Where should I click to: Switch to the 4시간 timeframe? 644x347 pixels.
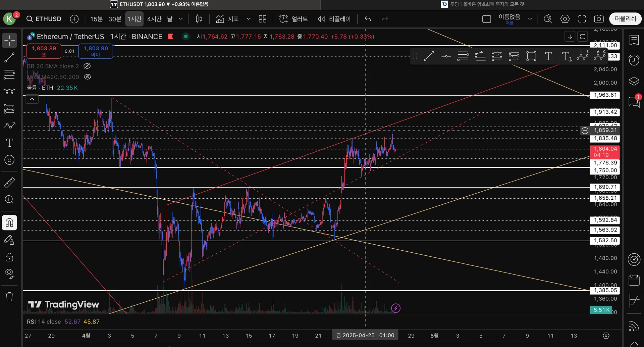click(x=154, y=19)
